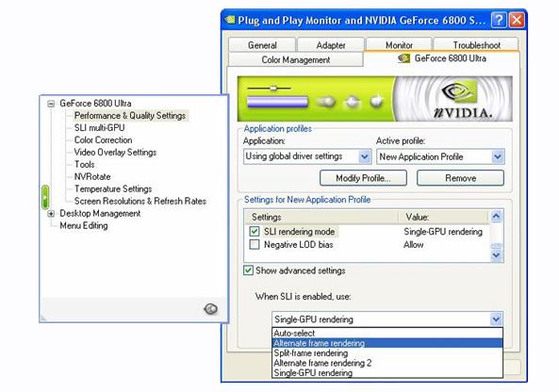Click round NVIDIA icon at panel bottom
559x392 pixels.
pyautogui.click(x=211, y=309)
